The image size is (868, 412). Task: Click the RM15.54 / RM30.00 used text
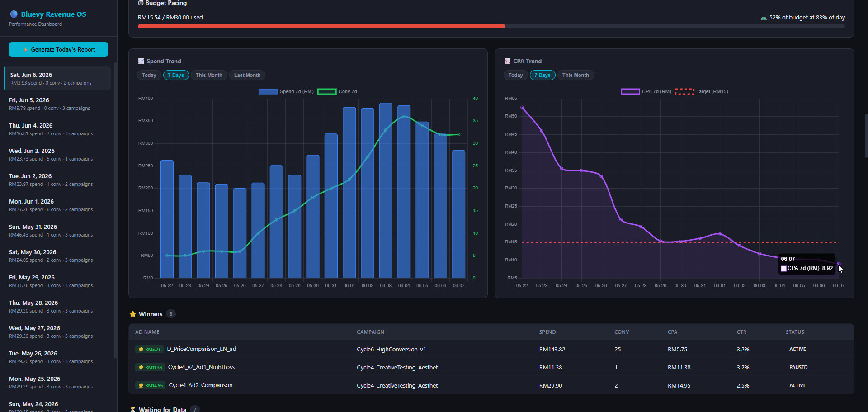point(170,18)
